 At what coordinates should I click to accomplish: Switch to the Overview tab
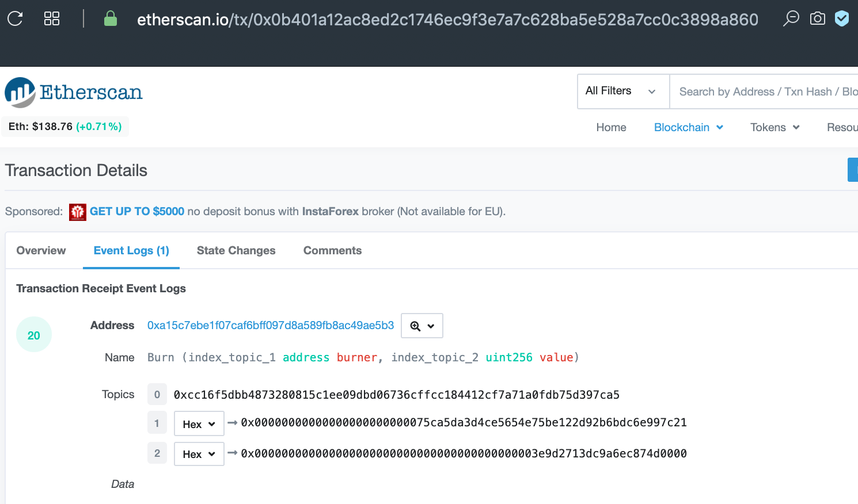coord(41,251)
